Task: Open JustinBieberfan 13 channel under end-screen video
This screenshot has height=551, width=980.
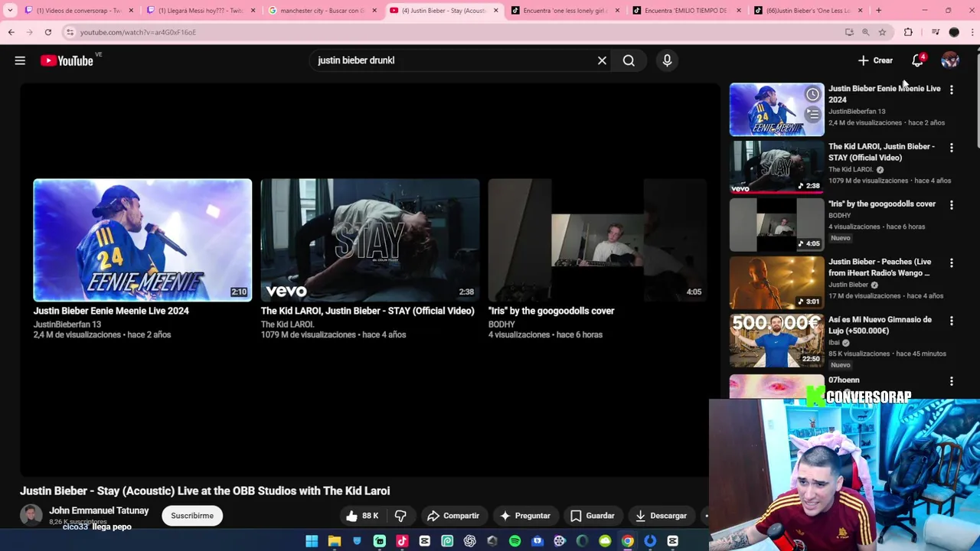Action: pos(67,324)
